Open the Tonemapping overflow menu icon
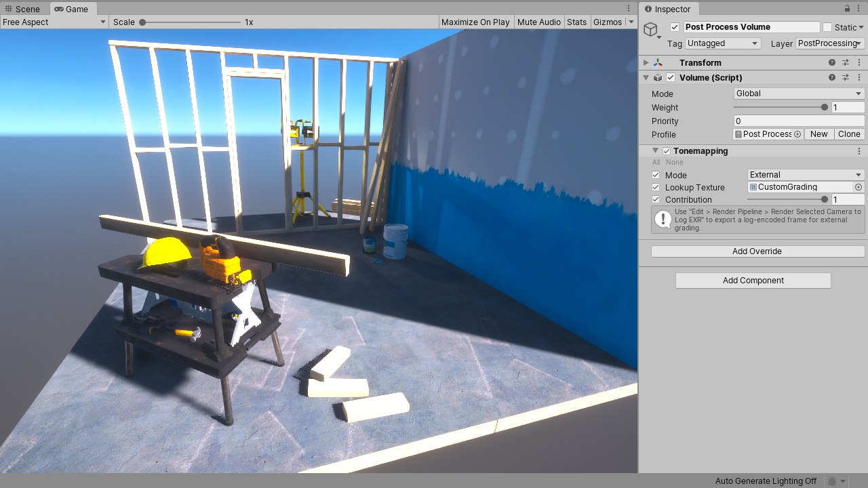Viewport: 868px width, 488px height. [859, 150]
